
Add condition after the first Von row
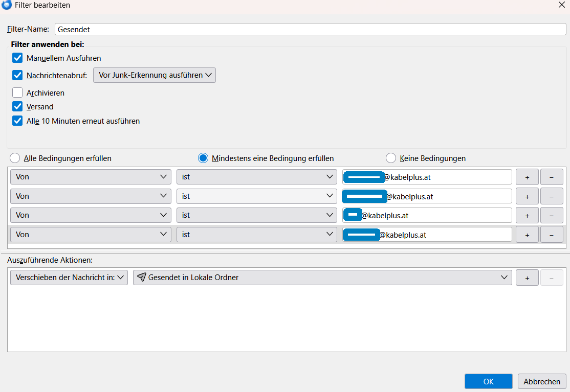point(527,177)
